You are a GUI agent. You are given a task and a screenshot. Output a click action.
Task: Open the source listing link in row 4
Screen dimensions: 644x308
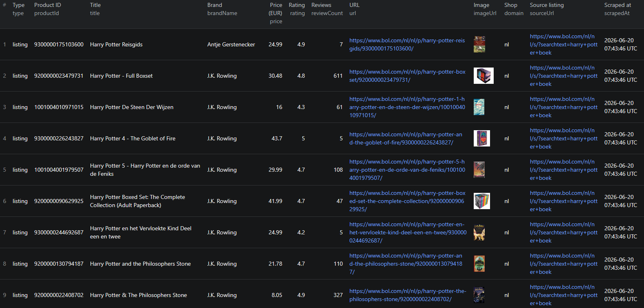click(x=564, y=138)
